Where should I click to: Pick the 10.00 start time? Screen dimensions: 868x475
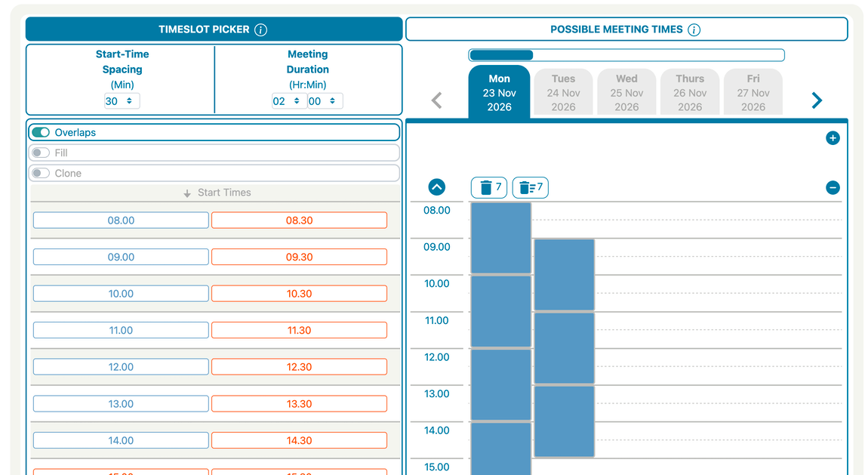pyautogui.click(x=121, y=294)
